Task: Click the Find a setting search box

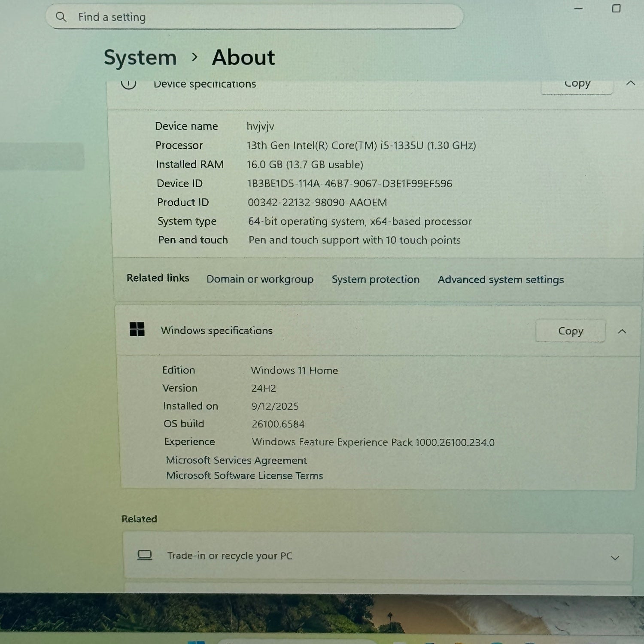Action: (x=258, y=17)
